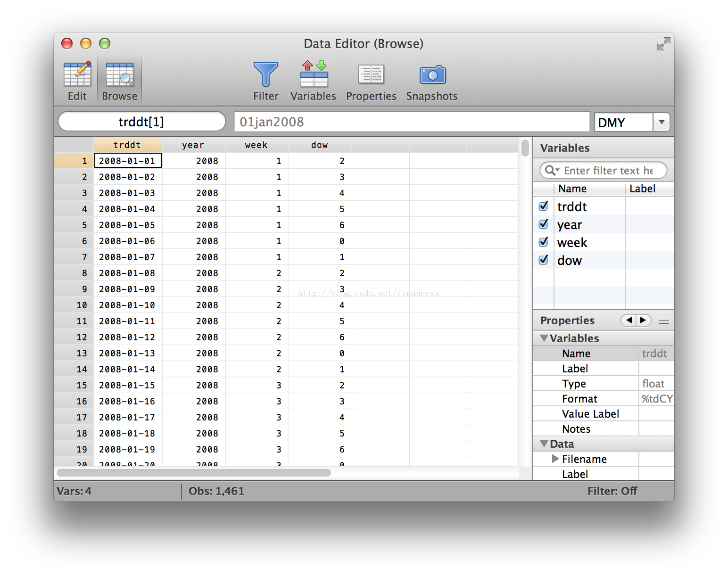Select the Browse mode icon

pos(120,75)
